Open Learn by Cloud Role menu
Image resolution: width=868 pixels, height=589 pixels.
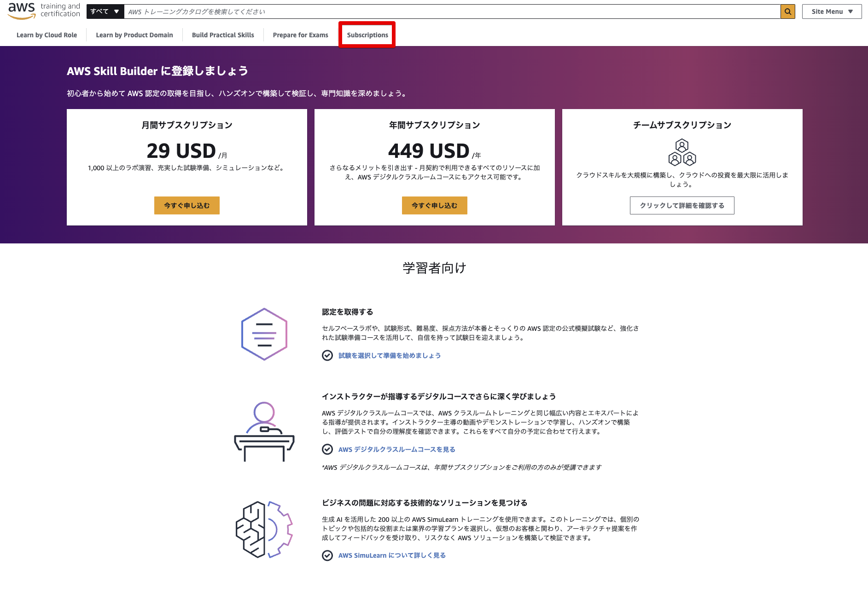(47, 35)
